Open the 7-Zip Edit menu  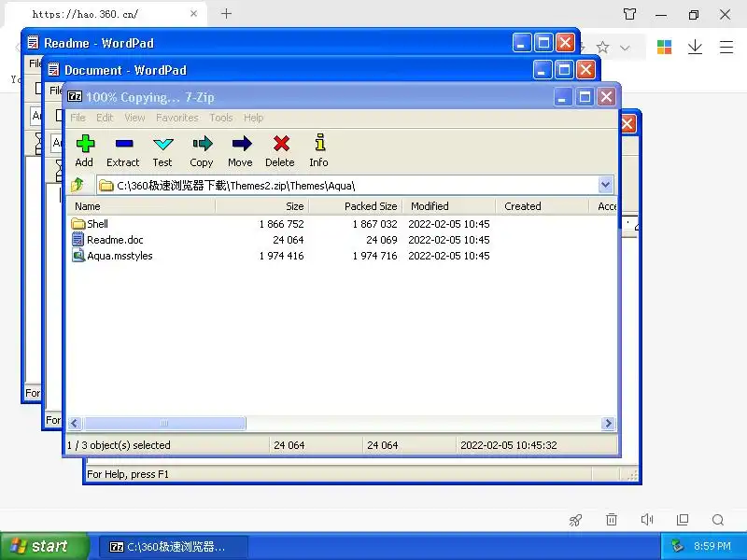click(105, 118)
